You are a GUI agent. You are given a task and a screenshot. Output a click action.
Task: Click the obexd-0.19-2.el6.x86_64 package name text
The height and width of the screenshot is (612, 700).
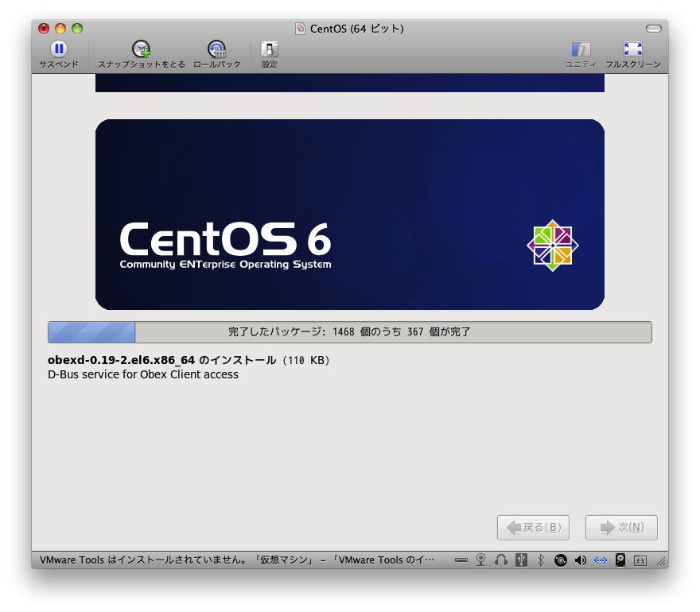(x=122, y=360)
